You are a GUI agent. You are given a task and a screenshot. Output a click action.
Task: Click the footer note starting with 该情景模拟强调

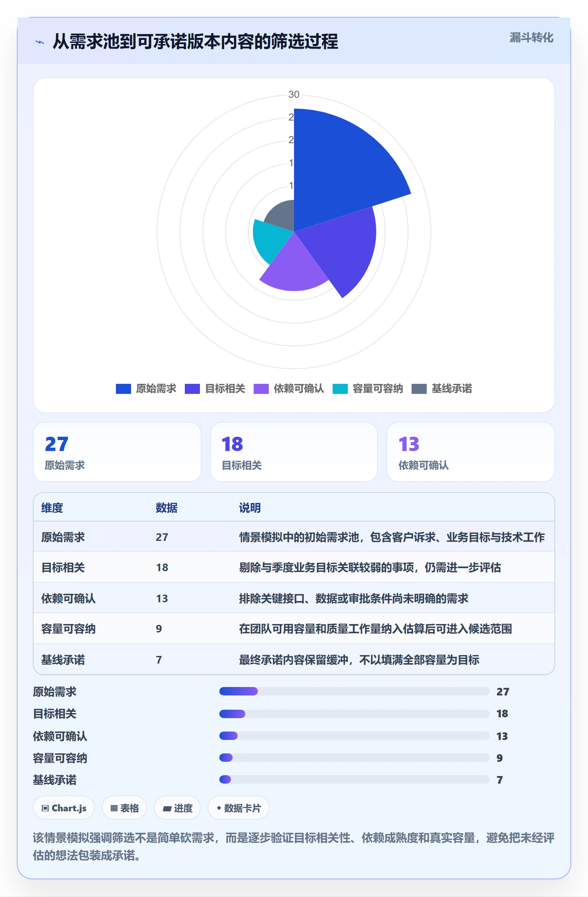pos(294,846)
